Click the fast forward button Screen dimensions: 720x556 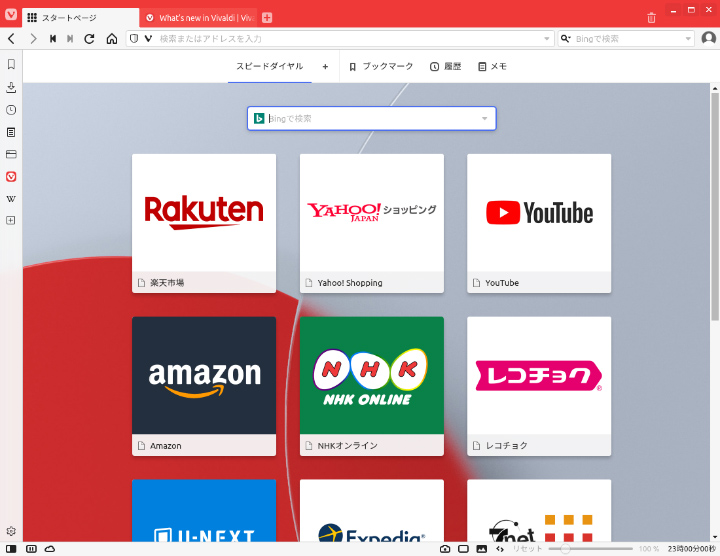coord(70,39)
